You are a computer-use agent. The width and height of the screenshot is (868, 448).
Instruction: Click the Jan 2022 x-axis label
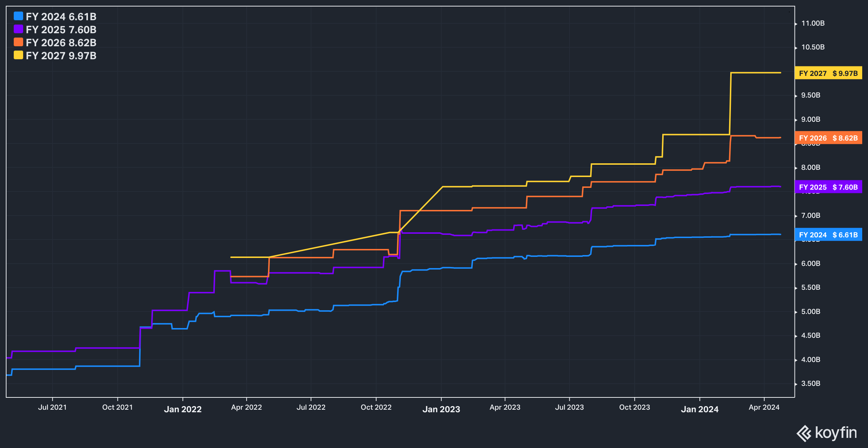tap(183, 409)
